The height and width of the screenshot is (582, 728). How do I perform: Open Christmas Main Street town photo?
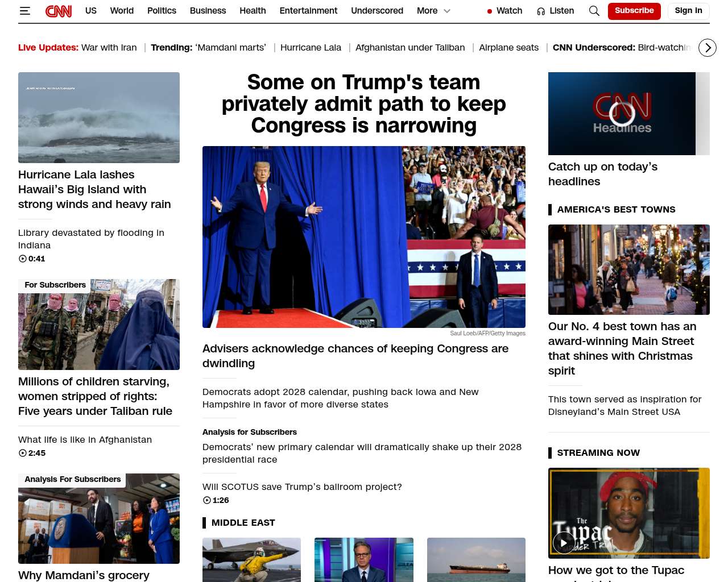[629, 269]
